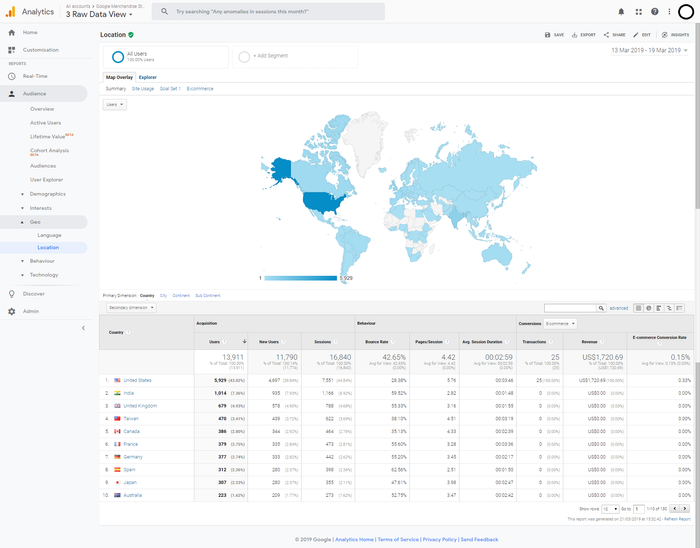
Task: Click the All Users segment box
Action: pyautogui.click(x=166, y=57)
